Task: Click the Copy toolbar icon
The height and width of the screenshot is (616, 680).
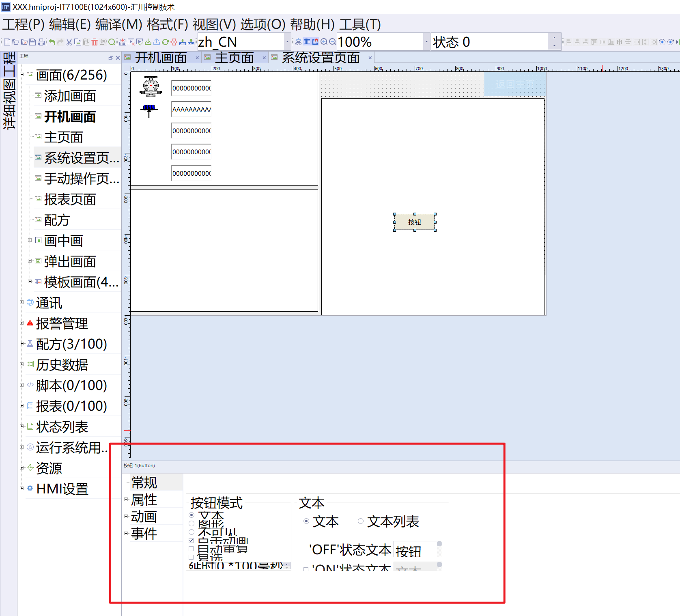Action: (x=77, y=42)
